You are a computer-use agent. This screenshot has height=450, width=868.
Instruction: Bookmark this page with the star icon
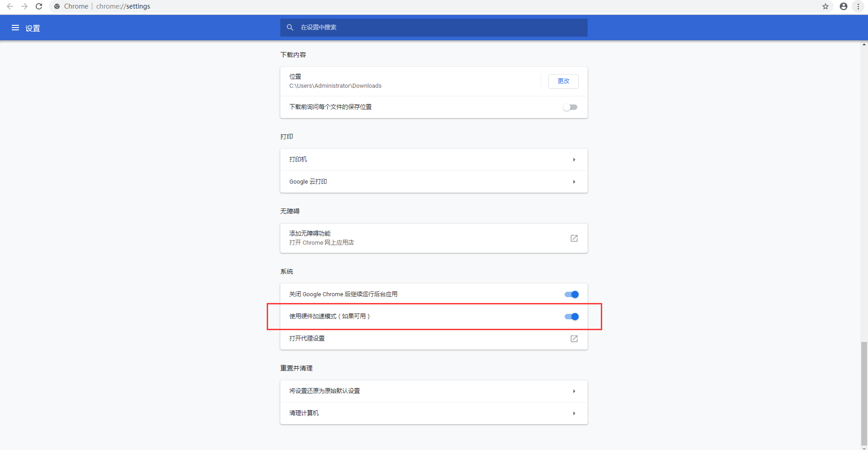click(x=826, y=6)
